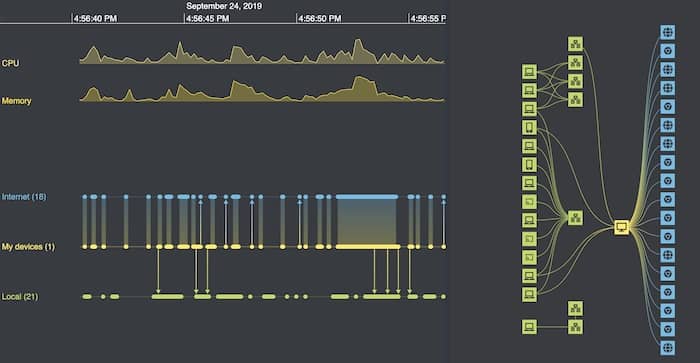Click the bottommost blue globe internet node
This screenshot has height=363, width=700.
point(668,348)
